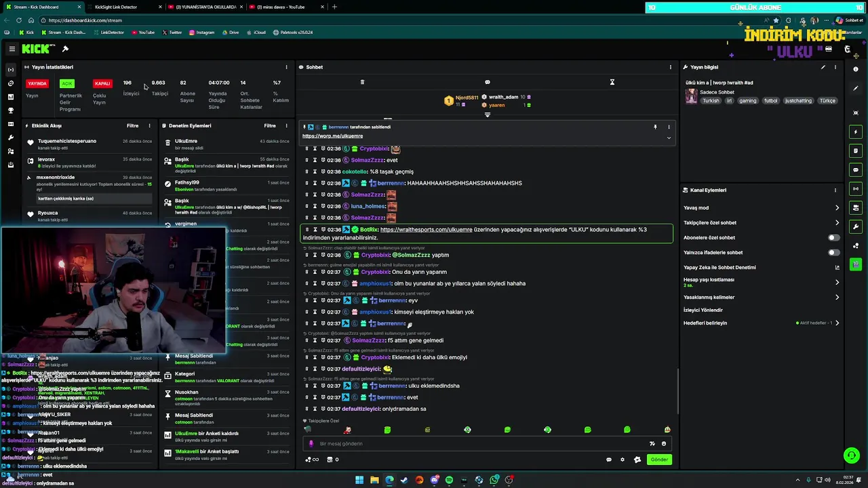Click the trash icon in Sohbet toolbar
Viewport: 868px width, 488px height.
[x=362, y=82]
